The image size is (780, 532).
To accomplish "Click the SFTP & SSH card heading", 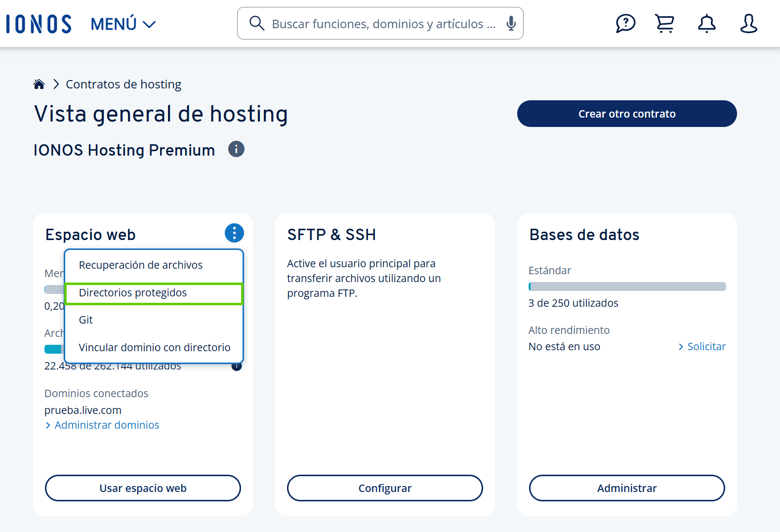I will pyautogui.click(x=331, y=235).
